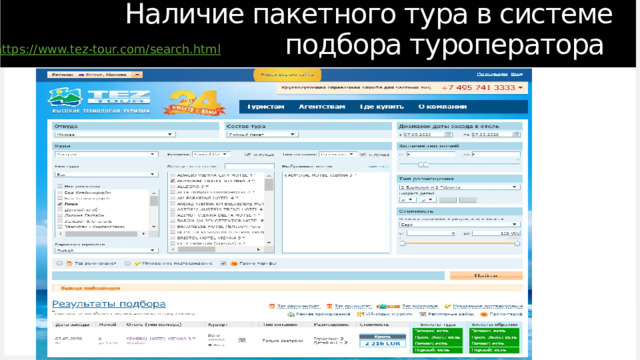Image resolution: width=640 pixels, height=360 pixels.
Task: Click the regions list vertical scrollbar
Action: click(x=154, y=210)
